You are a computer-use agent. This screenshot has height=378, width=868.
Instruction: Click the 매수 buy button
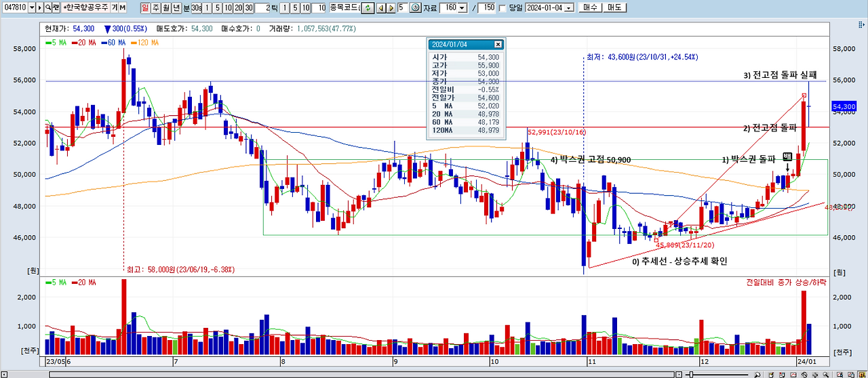pos(590,7)
